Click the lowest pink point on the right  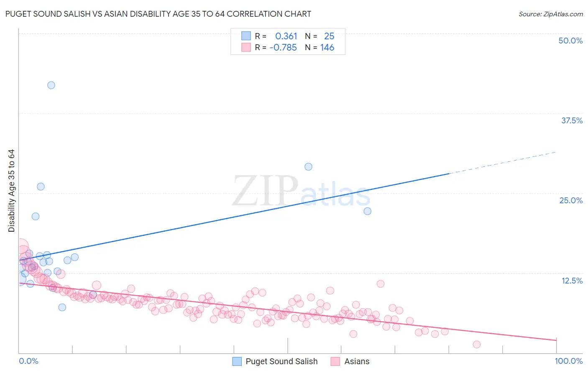[476, 344]
